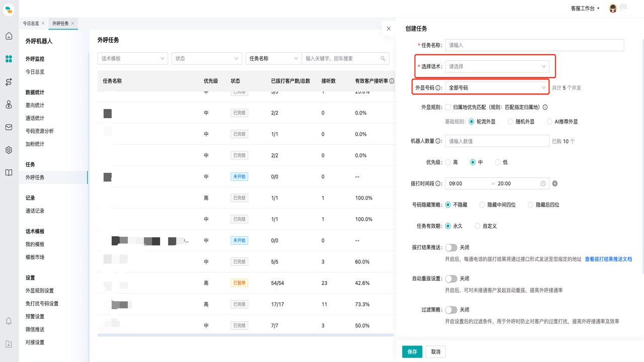
Task: Toggle the 自动重拨设置 switch
Action: pyautogui.click(x=451, y=279)
